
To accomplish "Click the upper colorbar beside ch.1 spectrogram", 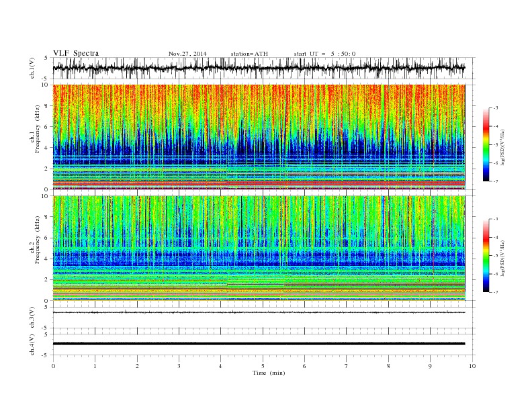I will click(486, 144).
